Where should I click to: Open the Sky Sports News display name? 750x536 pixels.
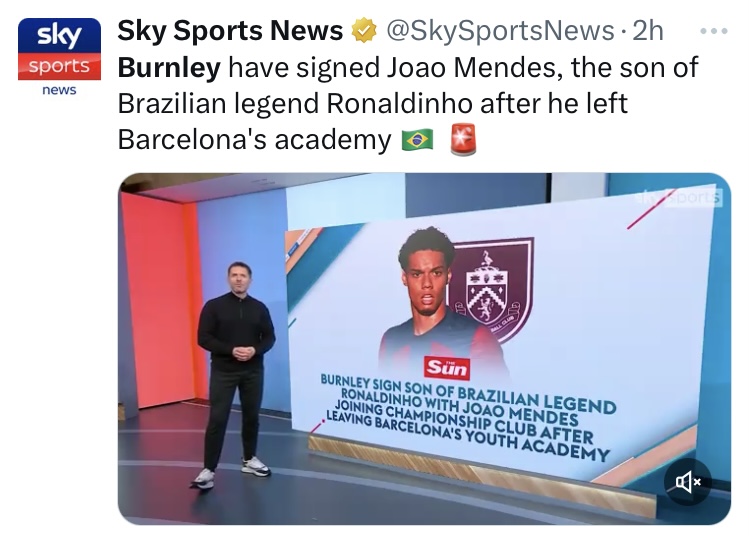[230, 31]
